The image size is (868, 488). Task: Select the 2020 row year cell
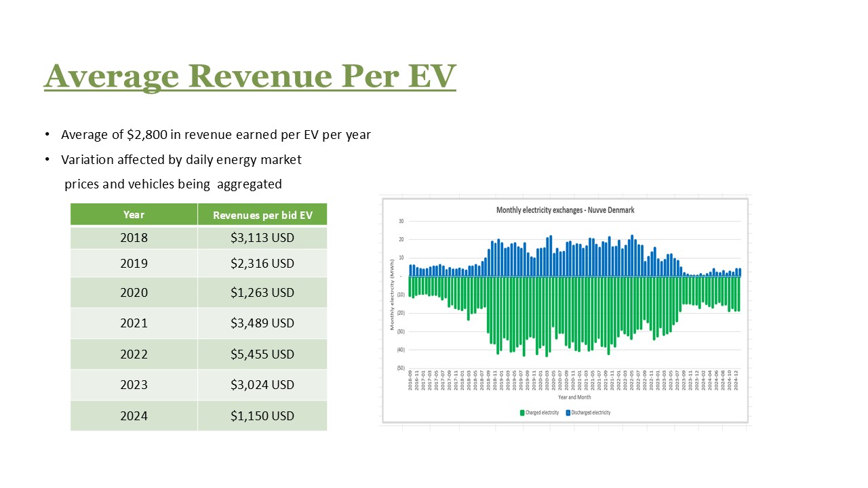tap(134, 293)
